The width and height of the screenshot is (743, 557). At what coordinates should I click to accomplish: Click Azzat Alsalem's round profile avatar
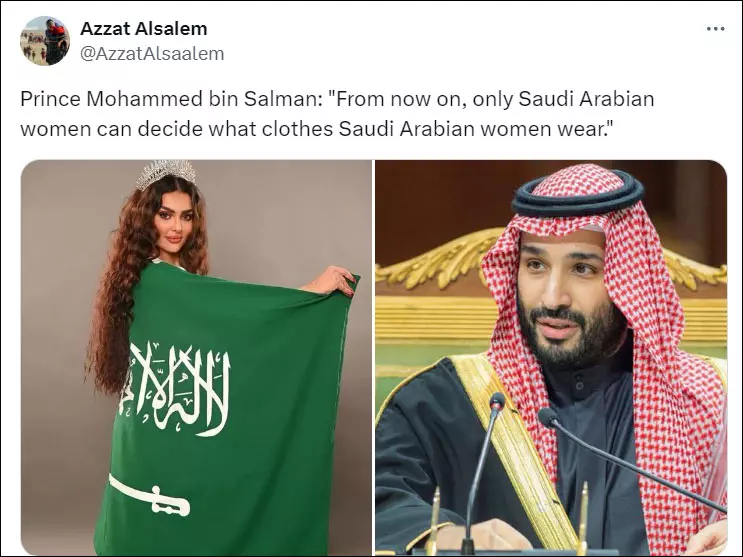point(45,41)
